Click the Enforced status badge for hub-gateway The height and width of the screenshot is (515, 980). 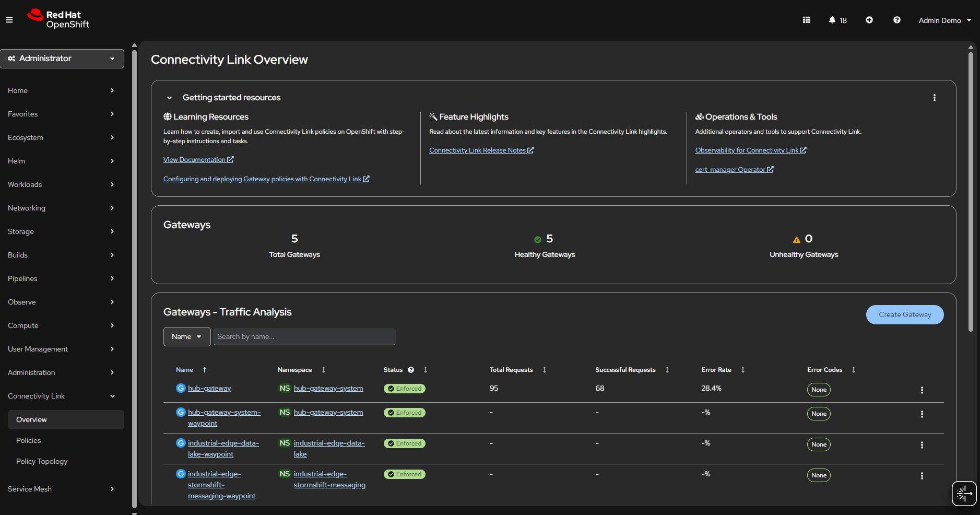pyautogui.click(x=405, y=389)
